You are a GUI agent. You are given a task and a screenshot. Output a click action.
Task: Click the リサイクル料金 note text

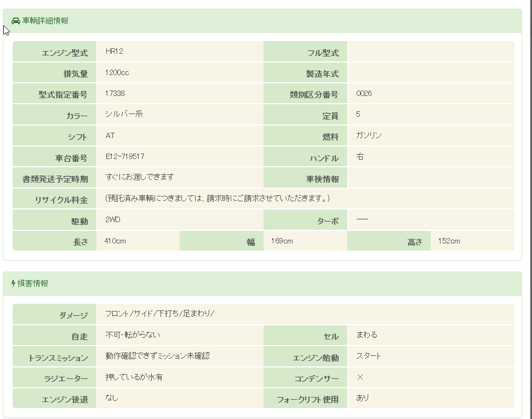(x=218, y=198)
